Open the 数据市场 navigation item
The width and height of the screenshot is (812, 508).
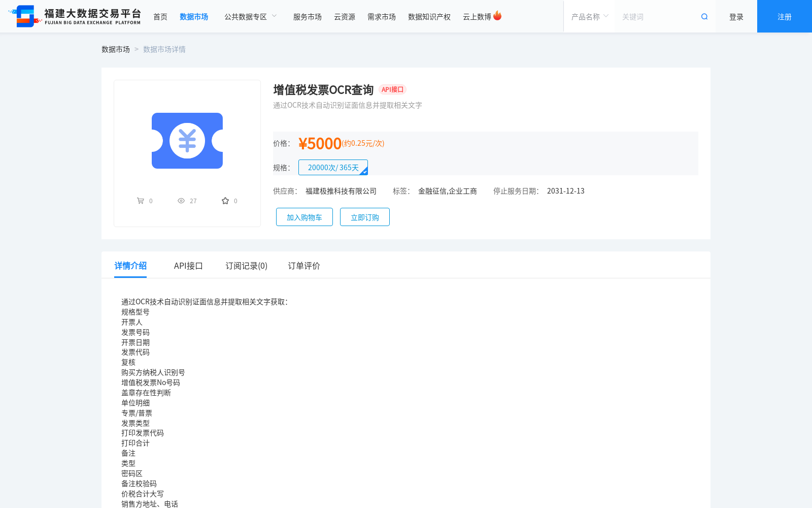click(x=194, y=17)
